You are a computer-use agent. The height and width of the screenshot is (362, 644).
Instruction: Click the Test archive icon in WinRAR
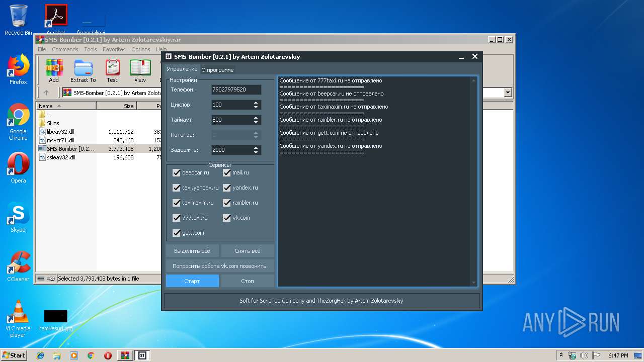pyautogui.click(x=112, y=71)
